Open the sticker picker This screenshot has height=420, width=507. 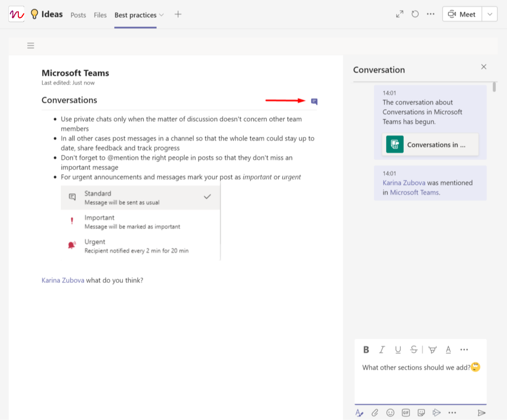[x=421, y=413]
